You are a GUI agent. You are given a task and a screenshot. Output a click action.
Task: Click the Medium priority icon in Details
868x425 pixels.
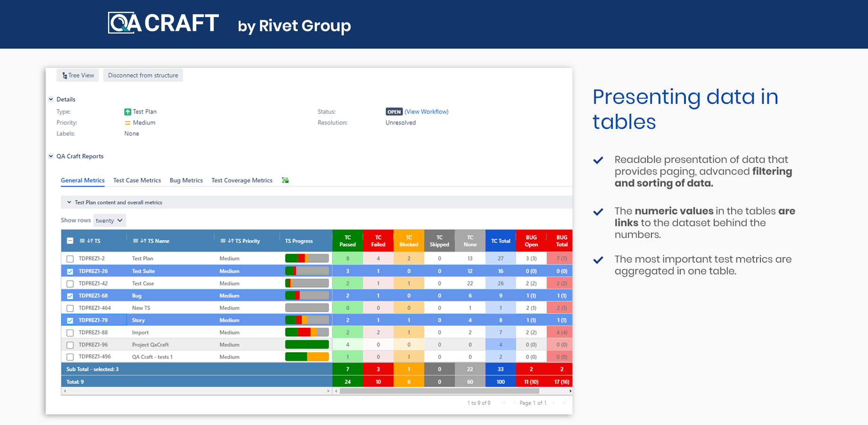(127, 123)
